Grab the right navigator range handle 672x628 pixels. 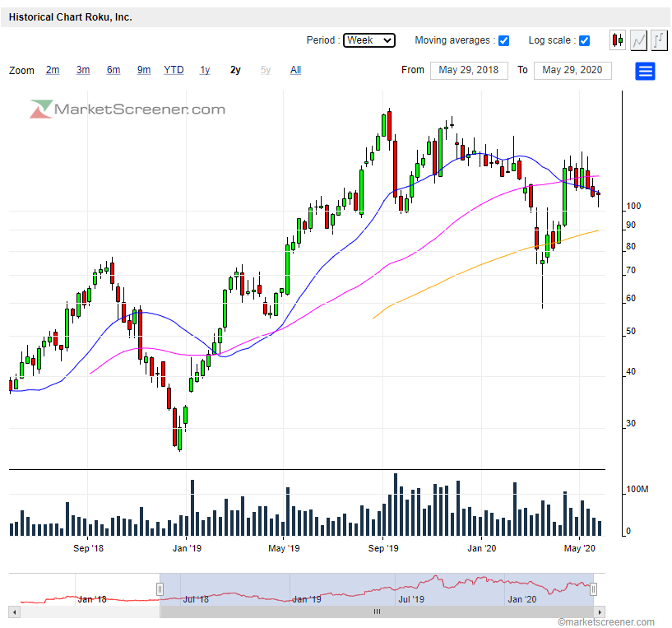point(594,589)
